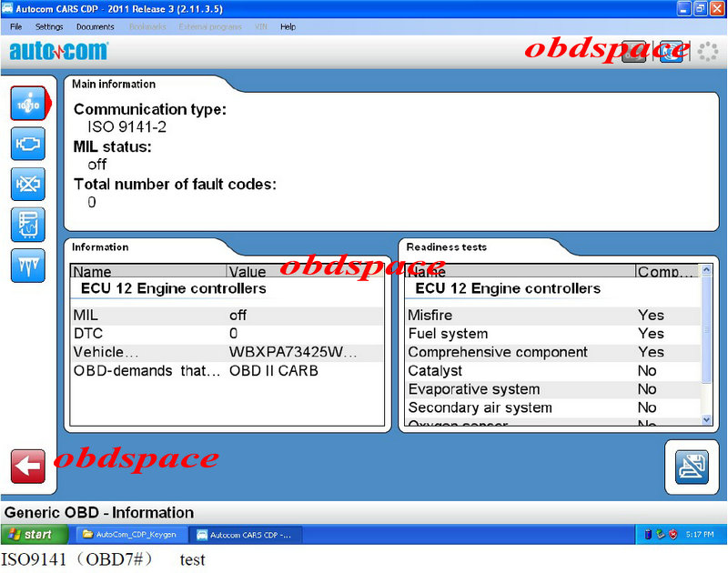Select the OBD-demands row OBD II CARB
This screenshot has height=573, width=728.
click(227, 371)
